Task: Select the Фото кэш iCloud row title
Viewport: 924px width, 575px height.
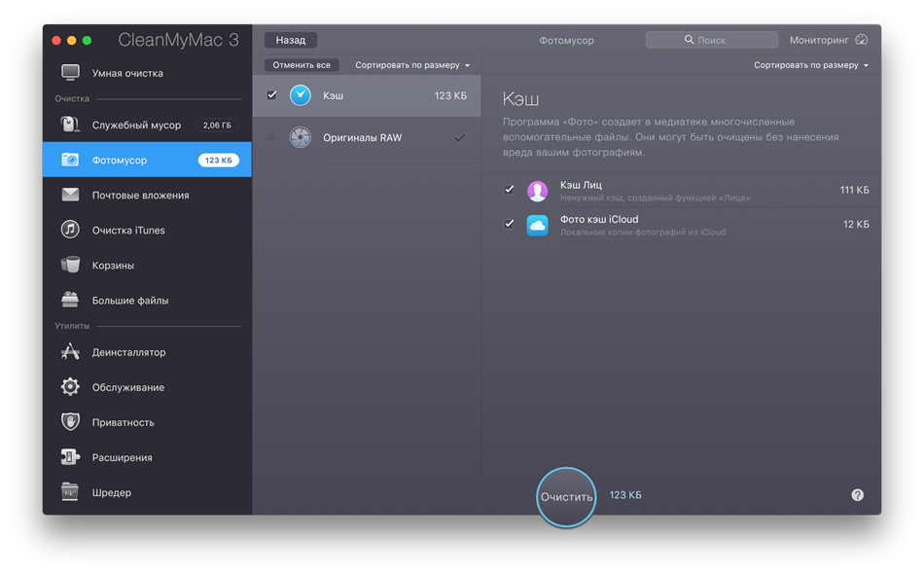Action: [x=599, y=219]
